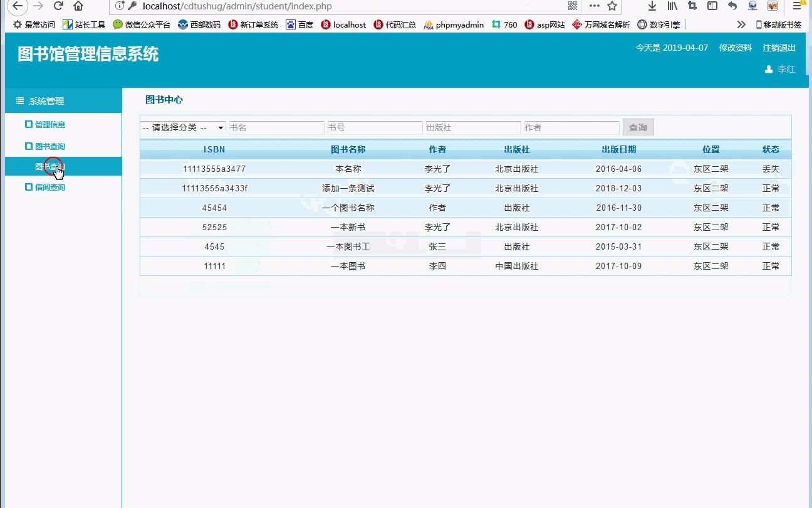
Task: Click the 丢失 status cell
Action: coord(771,169)
